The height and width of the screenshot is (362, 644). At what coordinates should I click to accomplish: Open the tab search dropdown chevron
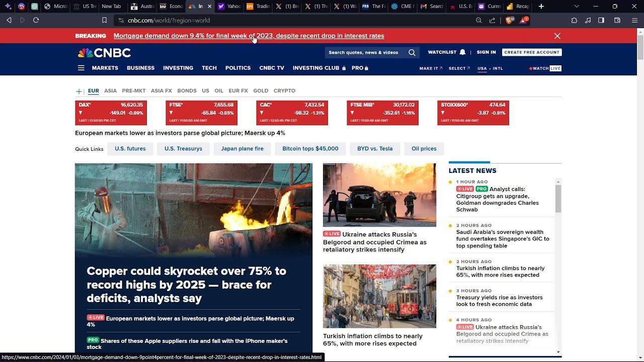point(577,7)
